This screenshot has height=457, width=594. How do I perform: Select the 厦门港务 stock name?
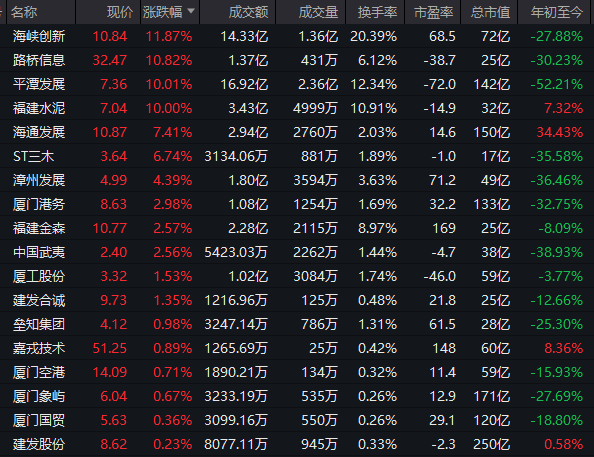39,204
